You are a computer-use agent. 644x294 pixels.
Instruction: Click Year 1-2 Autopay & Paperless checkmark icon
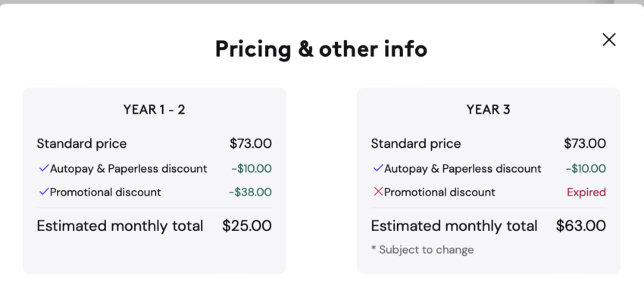tap(44, 168)
